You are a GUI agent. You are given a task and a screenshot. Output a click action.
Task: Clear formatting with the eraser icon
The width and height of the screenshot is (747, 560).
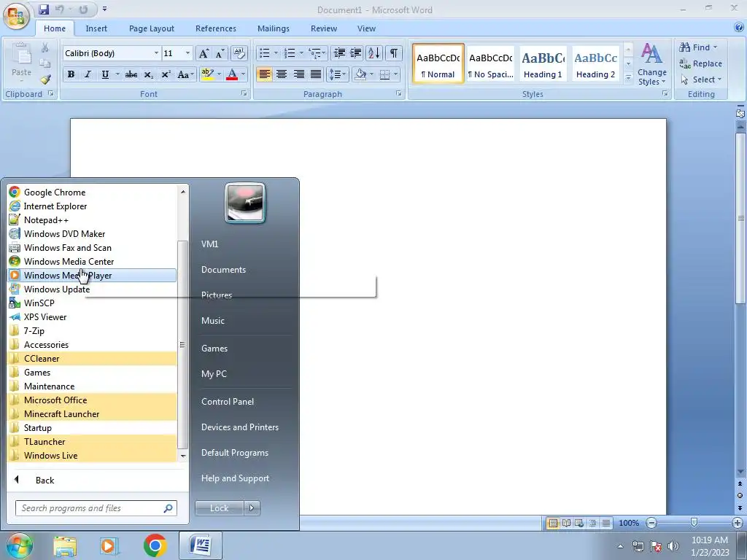tap(239, 53)
